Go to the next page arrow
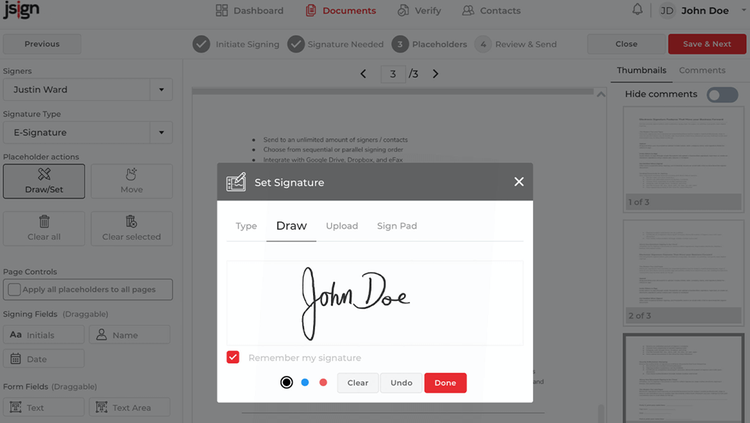750x423 pixels. click(435, 74)
